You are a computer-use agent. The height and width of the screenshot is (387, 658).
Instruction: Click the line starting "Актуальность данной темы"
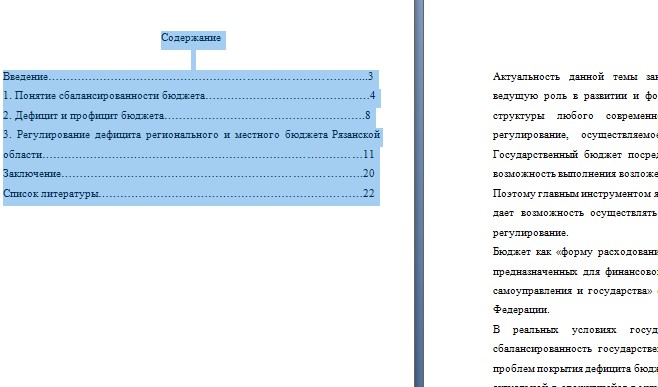pyautogui.click(x=575, y=76)
